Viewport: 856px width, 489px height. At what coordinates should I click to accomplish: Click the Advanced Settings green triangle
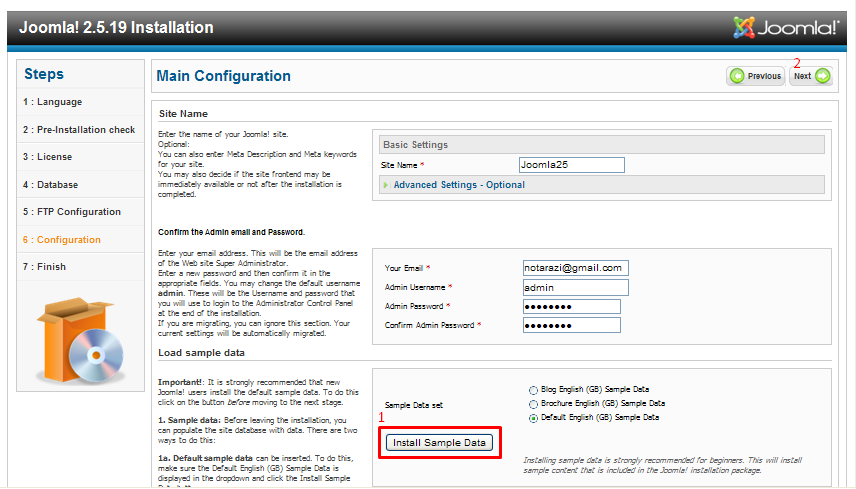386,185
